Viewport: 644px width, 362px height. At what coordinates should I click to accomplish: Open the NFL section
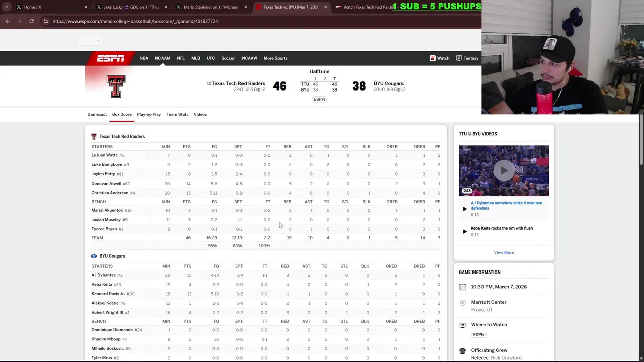coord(181,58)
